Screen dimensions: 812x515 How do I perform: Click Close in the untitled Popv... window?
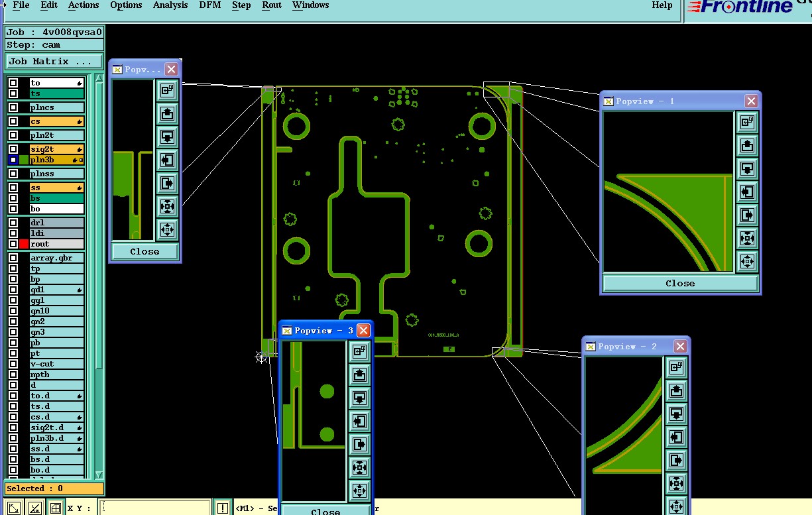(x=145, y=251)
